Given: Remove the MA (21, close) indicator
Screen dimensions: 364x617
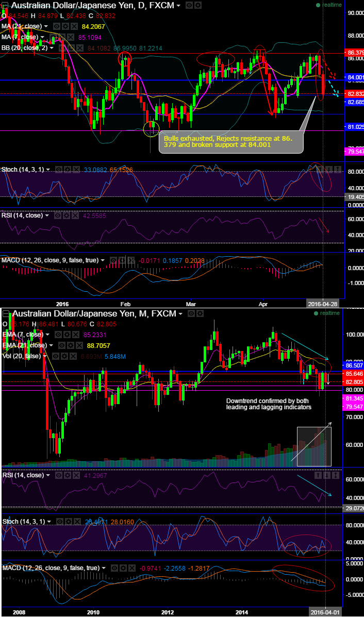Looking at the screenshot, I should point(73,26).
